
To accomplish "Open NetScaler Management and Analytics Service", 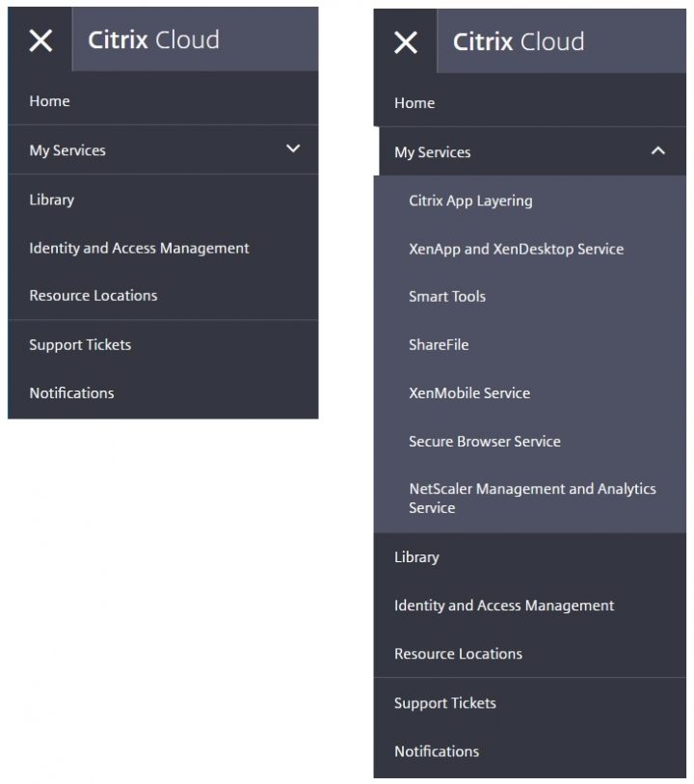I will tap(532, 498).
